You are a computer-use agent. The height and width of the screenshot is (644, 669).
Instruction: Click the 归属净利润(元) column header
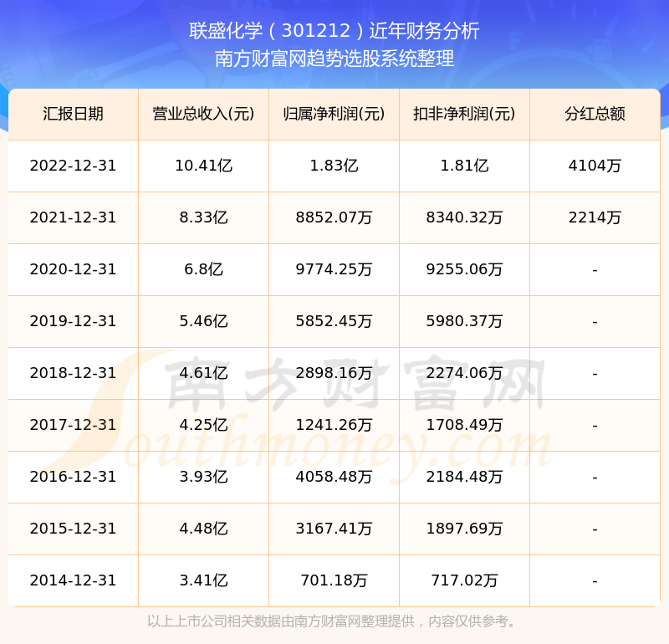334,114
